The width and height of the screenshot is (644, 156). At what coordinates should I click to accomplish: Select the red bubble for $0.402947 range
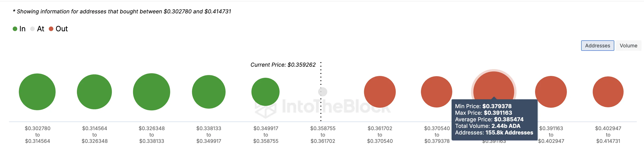608,92
